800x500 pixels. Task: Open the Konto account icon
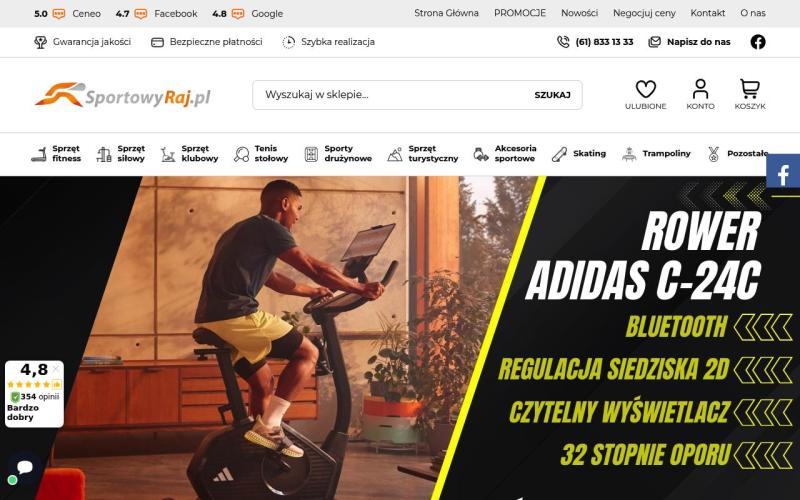[700, 95]
